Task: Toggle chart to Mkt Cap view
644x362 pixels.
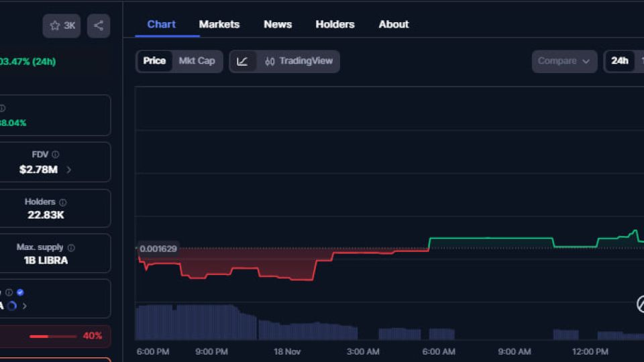Action: [x=197, y=61]
